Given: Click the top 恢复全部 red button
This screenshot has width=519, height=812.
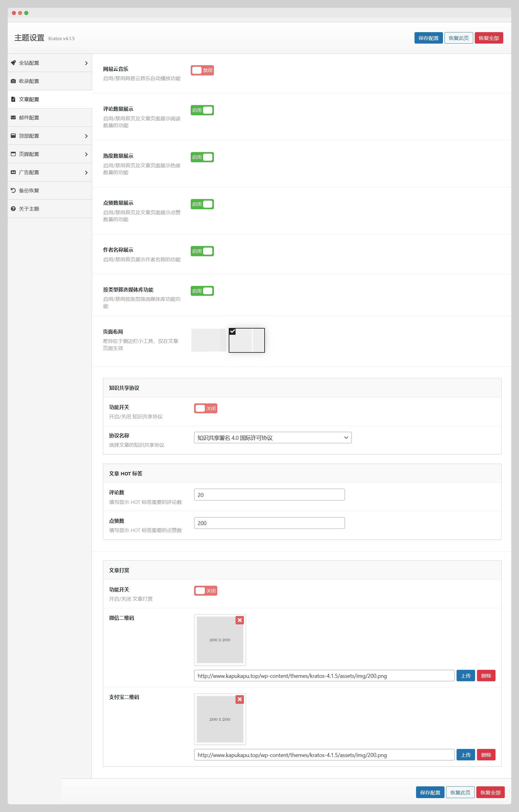Looking at the screenshot, I should 489,38.
